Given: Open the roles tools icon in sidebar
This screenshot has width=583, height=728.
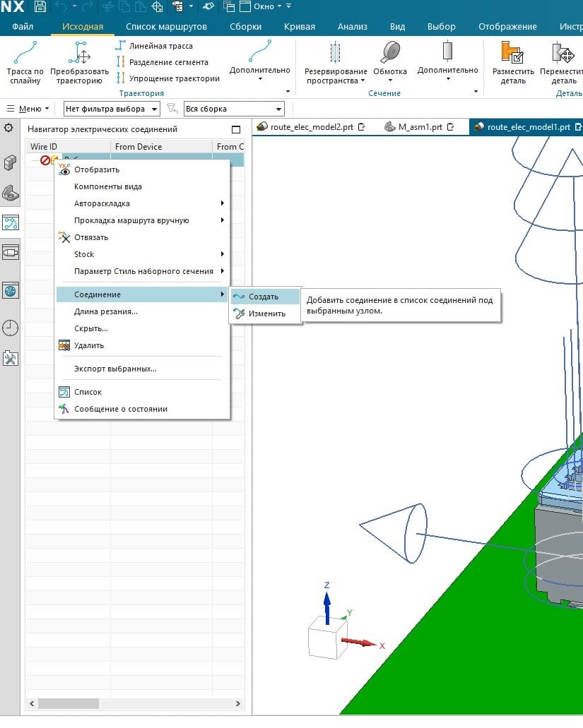Looking at the screenshot, I should coord(10,359).
